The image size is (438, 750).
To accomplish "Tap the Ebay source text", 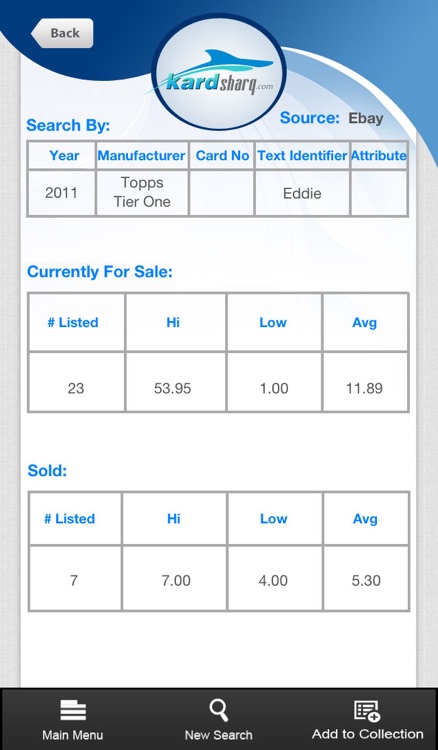I will (x=366, y=118).
